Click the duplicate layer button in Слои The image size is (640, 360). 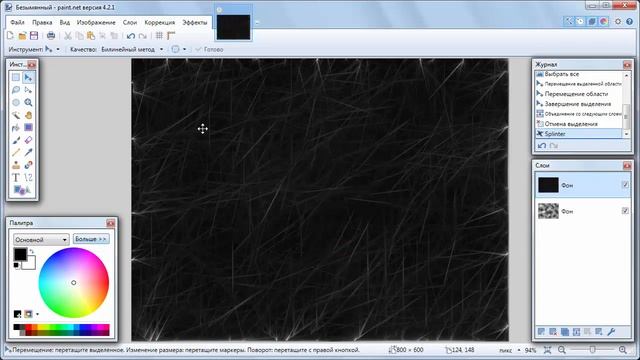(564, 332)
